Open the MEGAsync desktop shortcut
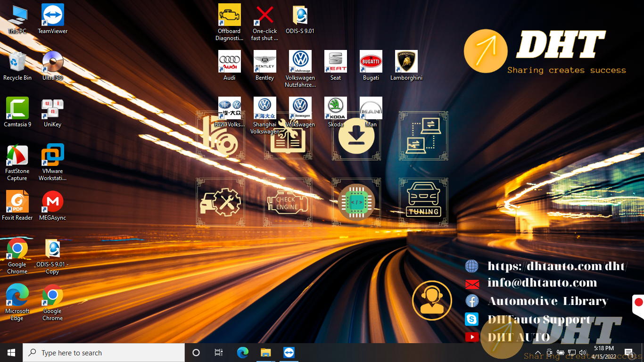This screenshot has height=362, width=644. [x=52, y=202]
